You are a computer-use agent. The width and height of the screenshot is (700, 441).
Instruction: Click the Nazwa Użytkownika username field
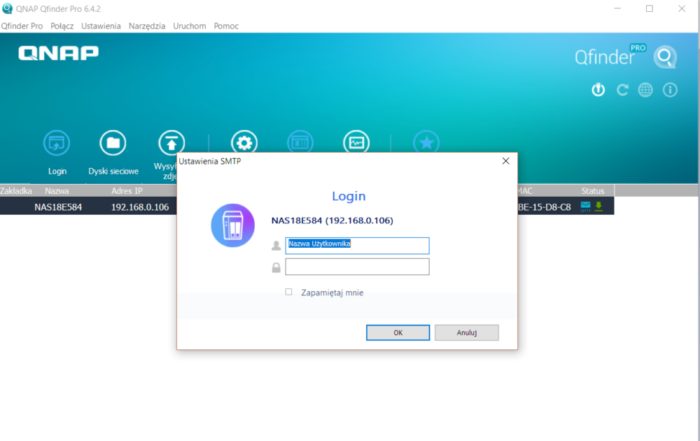pos(357,246)
